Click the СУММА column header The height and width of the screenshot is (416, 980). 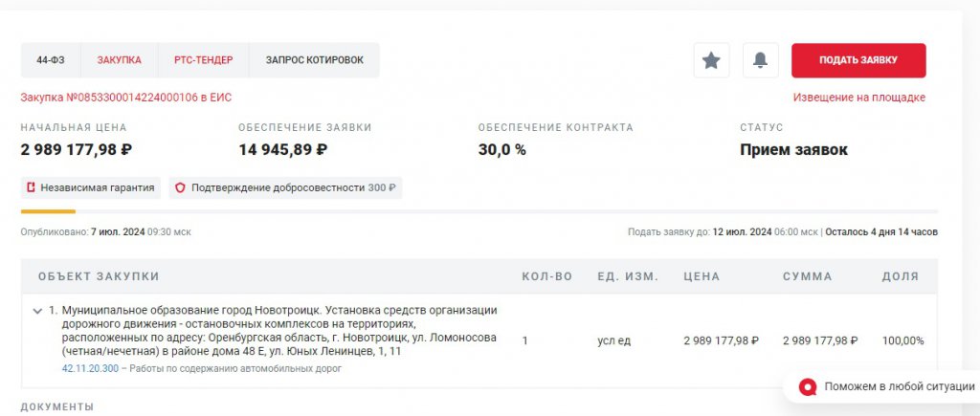(808, 276)
